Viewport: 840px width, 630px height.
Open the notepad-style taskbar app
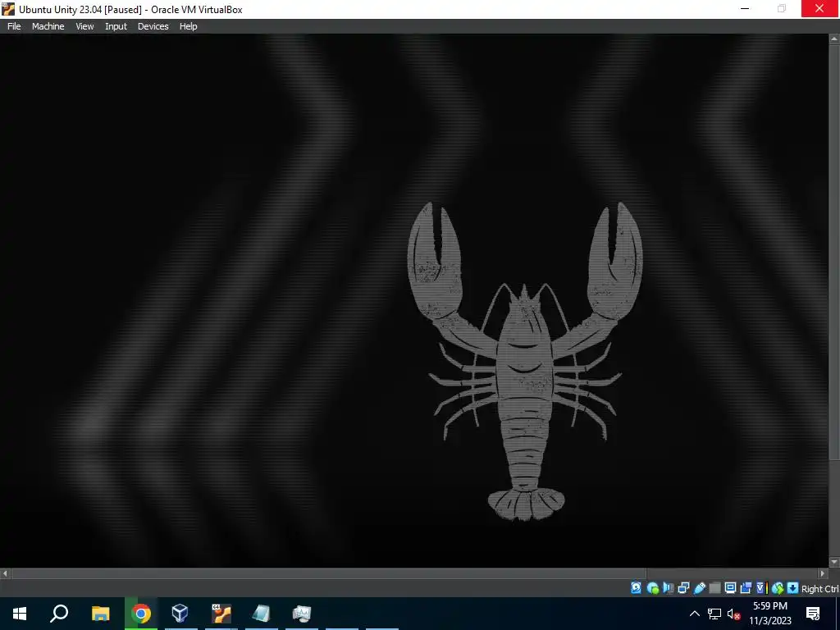click(261, 614)
